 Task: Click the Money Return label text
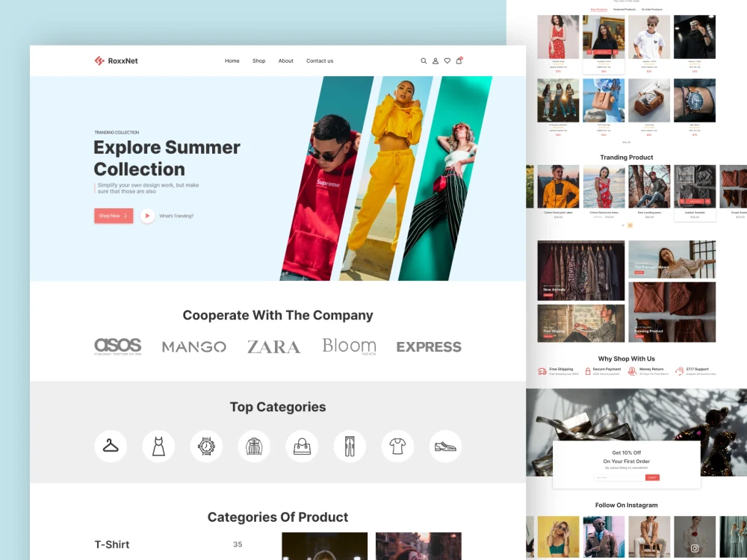coord(651,369)
